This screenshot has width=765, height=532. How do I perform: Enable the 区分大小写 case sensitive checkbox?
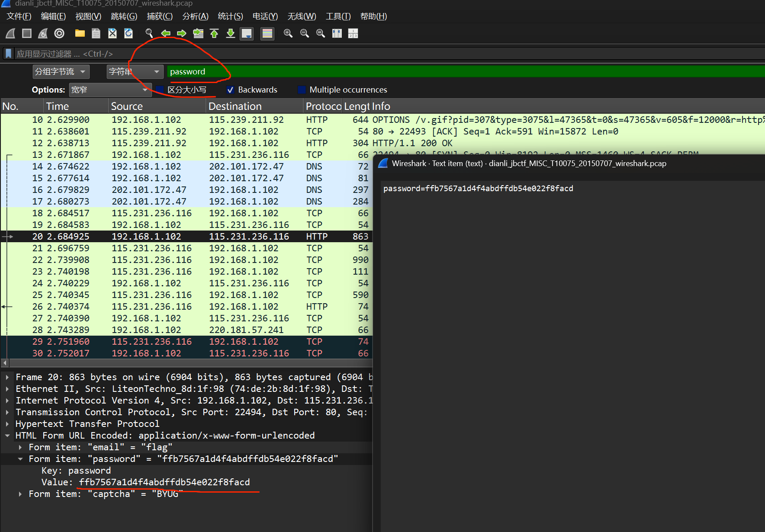(160, 90)
